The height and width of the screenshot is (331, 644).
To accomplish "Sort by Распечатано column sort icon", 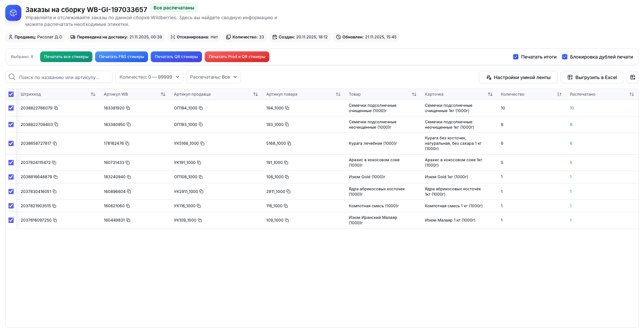I will coord(631,94).
